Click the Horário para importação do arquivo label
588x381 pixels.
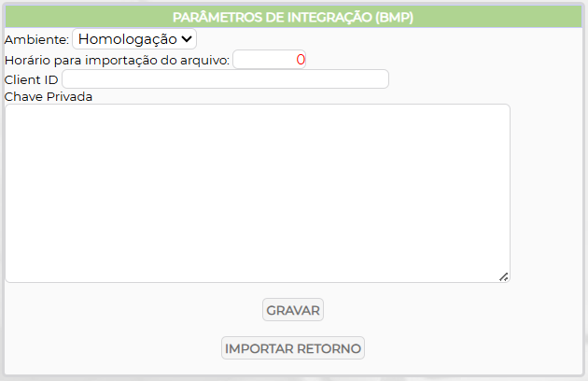[x=117, y=60]
